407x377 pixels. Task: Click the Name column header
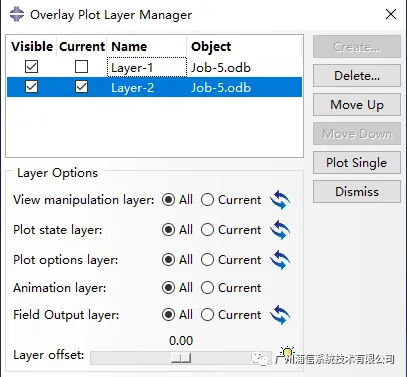click(147, 46)
